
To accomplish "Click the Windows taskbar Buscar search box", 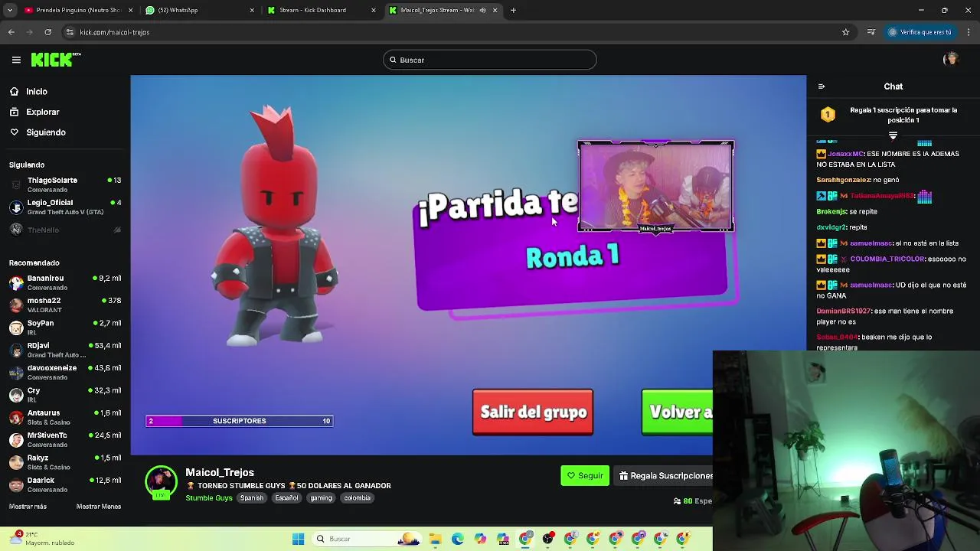I will (366, 539).
